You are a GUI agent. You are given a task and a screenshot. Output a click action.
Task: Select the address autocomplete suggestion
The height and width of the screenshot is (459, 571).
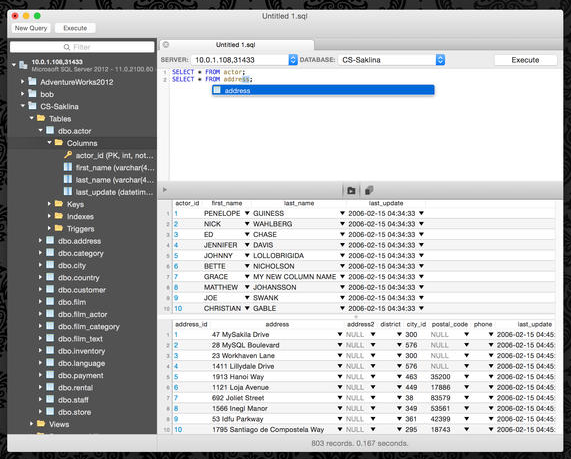(323, 90)
